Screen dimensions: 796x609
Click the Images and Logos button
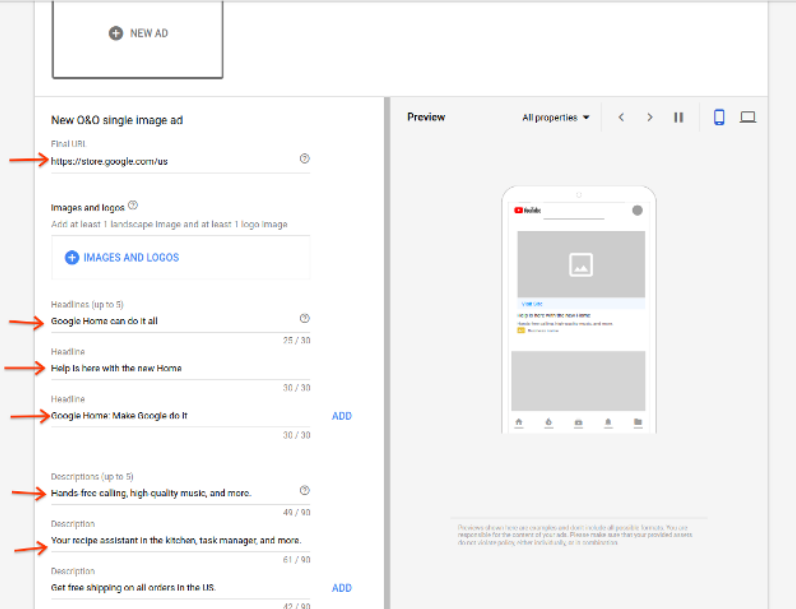click(x=122, y=257)
